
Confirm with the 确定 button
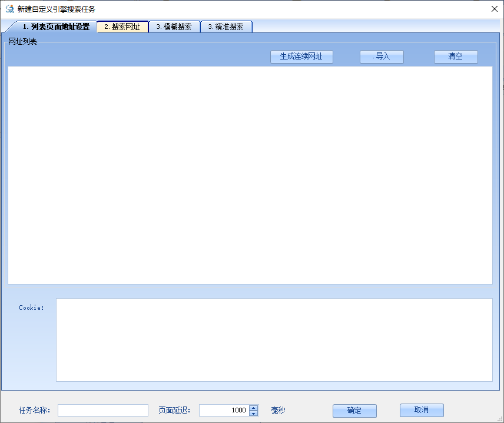coord(354,411)
